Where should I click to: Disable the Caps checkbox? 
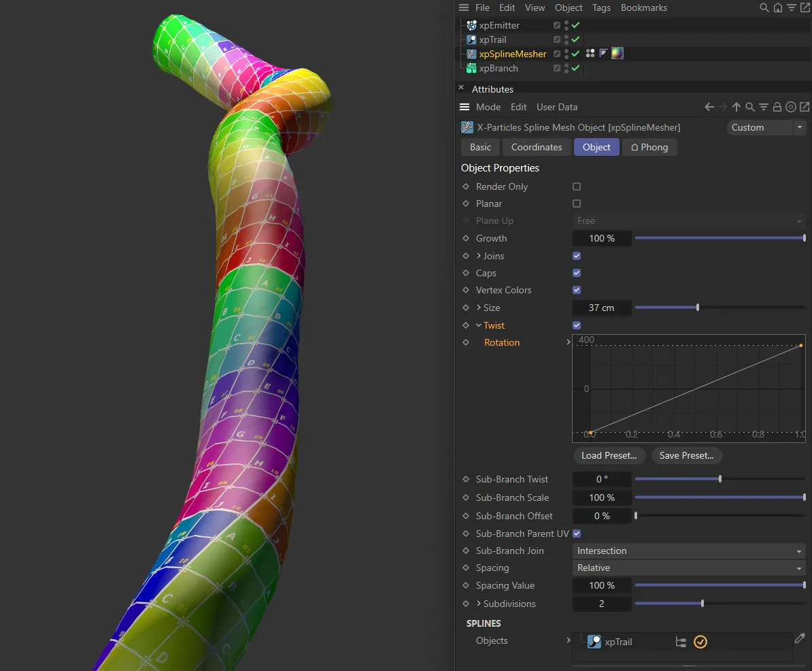point(577,273)
